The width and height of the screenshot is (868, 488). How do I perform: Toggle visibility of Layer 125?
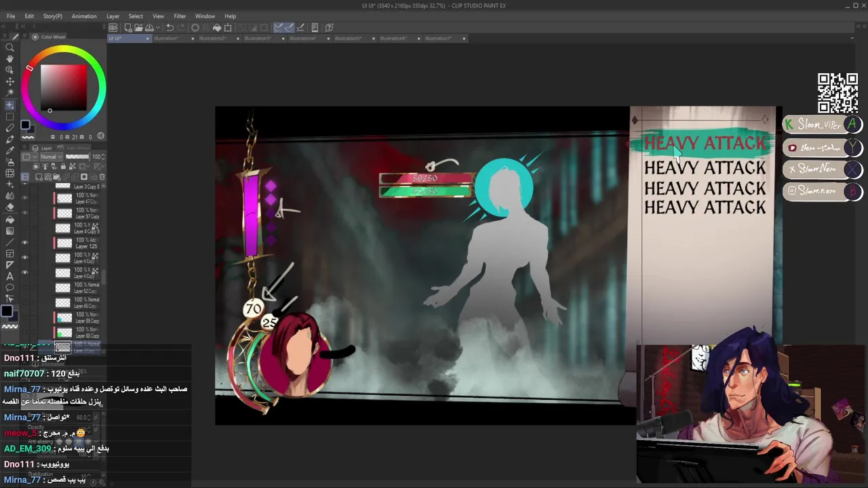25,243
